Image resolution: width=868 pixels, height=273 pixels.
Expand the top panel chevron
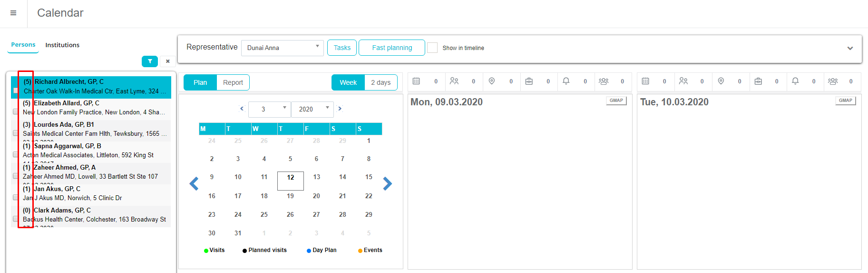point(850,48)
